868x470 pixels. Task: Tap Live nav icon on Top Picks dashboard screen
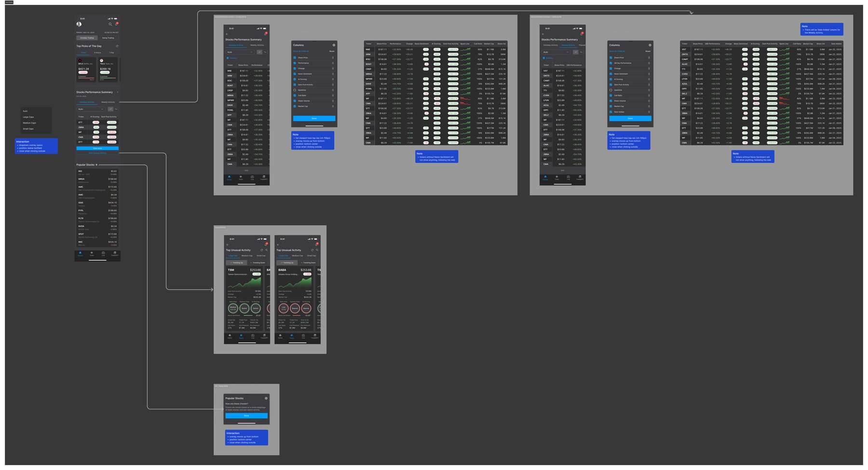point(103,254)
